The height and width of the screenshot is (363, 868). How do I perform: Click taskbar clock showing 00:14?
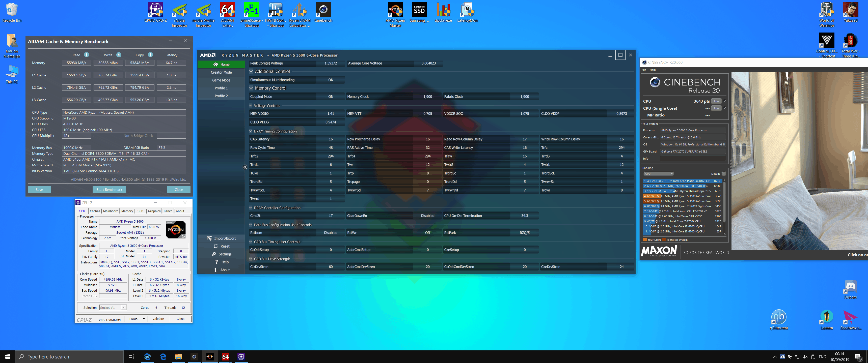(x=839, y=357)
